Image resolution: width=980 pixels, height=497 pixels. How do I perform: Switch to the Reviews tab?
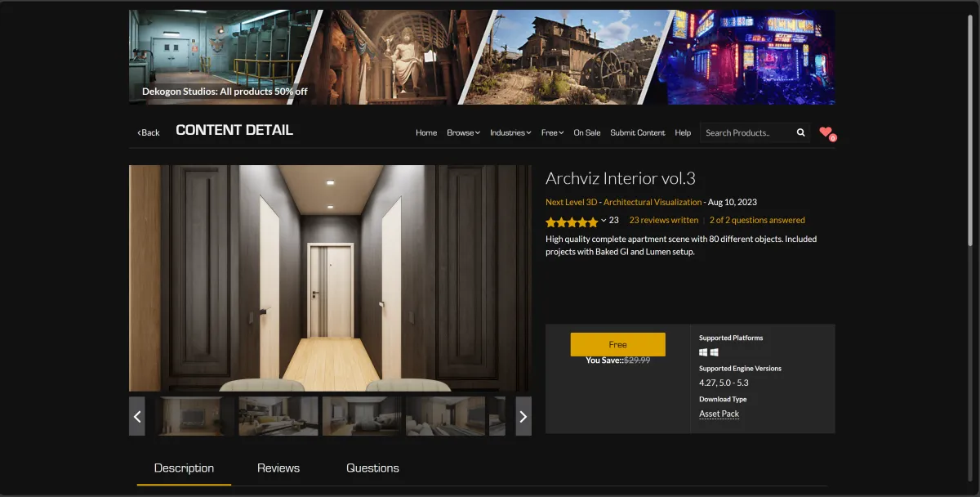278,468
